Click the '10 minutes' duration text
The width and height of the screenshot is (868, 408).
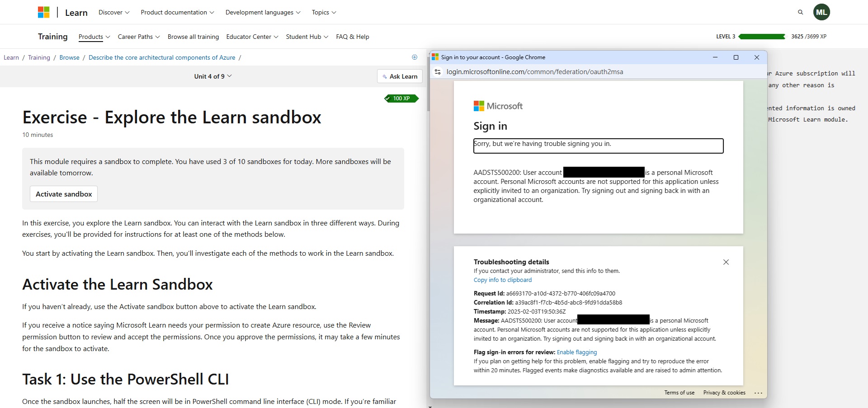click(38, 135)
